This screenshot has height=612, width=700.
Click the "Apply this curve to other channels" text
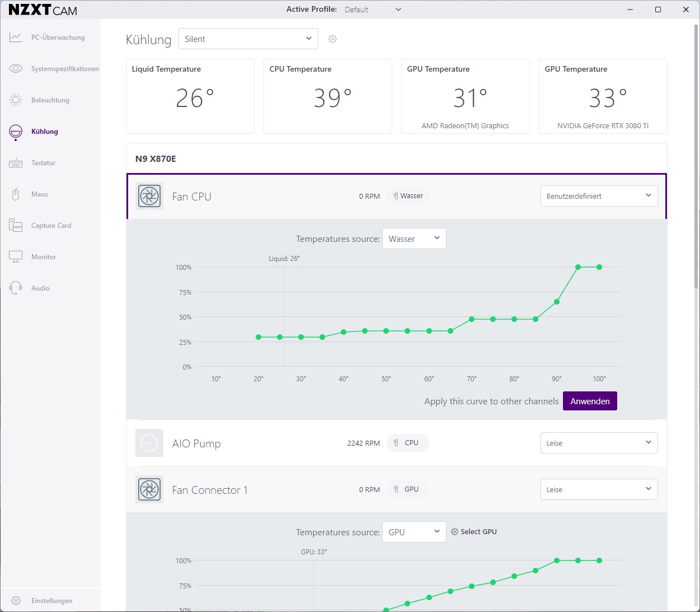click(x=491, y=401)
